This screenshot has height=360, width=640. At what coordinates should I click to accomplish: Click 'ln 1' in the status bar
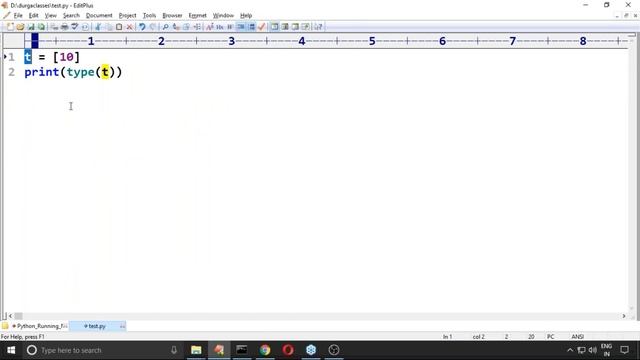[x=447, y=337]
